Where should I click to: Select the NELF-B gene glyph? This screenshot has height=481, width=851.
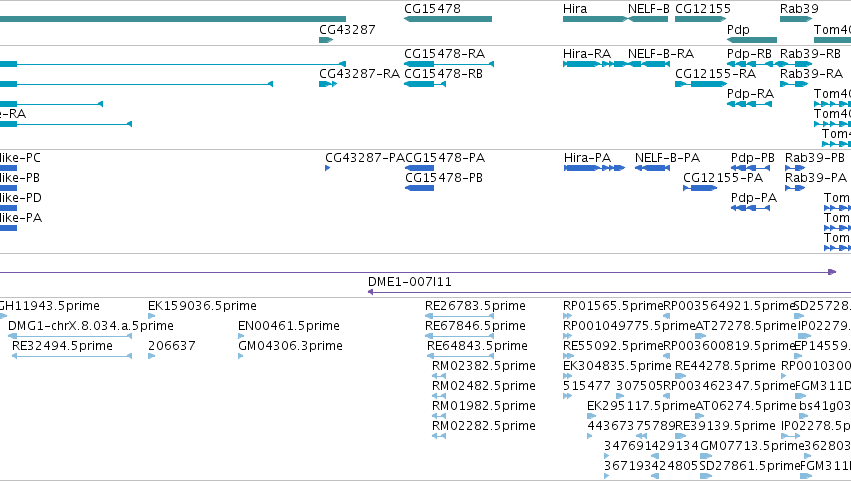[x=648, y=19]
